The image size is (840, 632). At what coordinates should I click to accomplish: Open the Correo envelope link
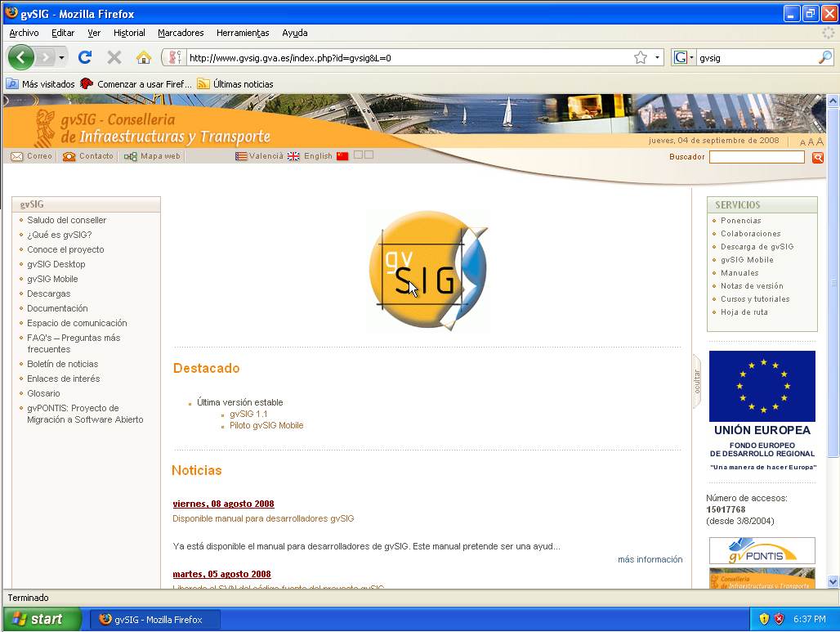(x=32, y=156)
